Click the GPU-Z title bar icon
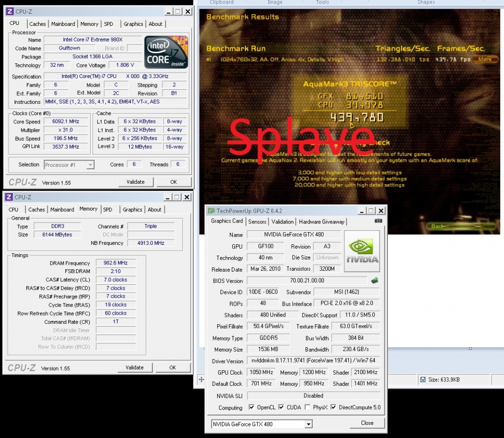Image resolution: width=504 pixels, height=438 pixels. click(x=211, y=211)
